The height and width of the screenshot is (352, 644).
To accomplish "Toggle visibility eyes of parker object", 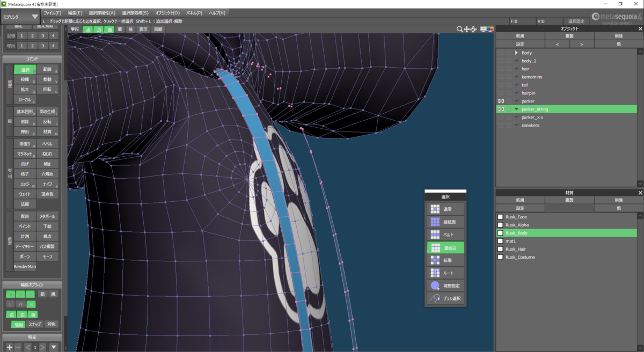I will [x=501, y=101].
